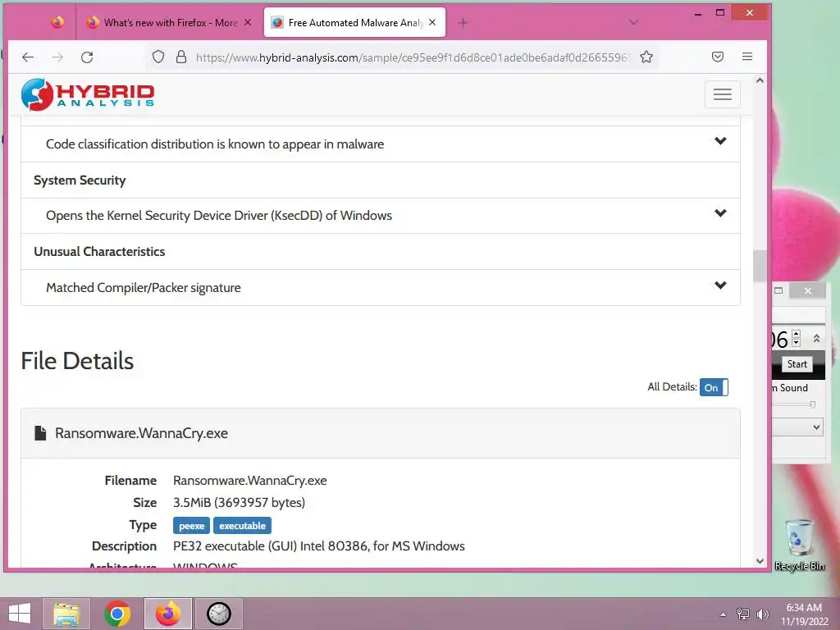Click the size value 3.5MiB (3693957 bytes)
The image size is (840, 630).
coord(239,503)
